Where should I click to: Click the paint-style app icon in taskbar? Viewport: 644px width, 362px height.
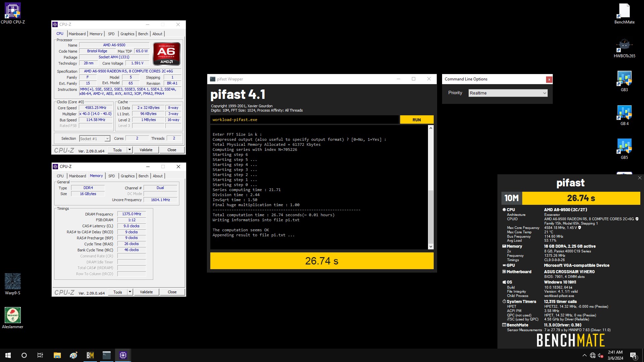[73, 355]
